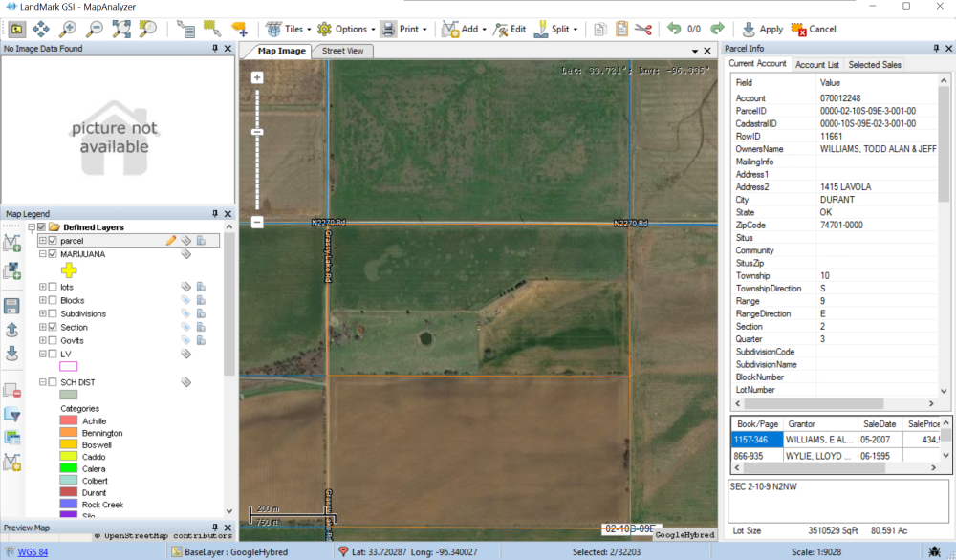Click the filter funnel icon in legend sidebar
This screenshot has width=956, height=560.
12,414
